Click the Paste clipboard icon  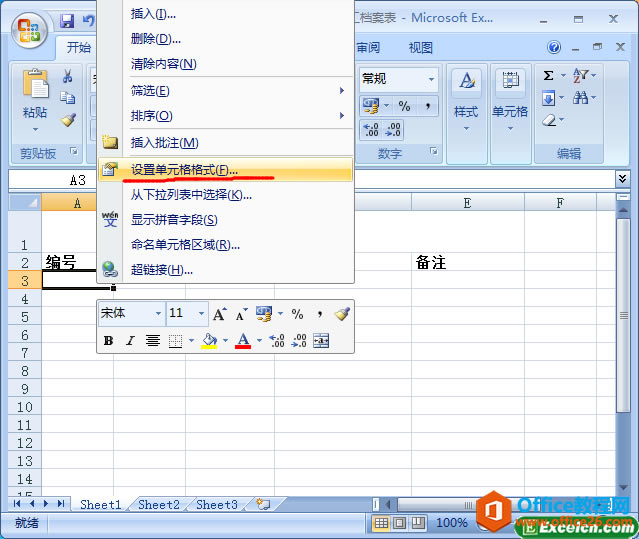click(x=36, y=84)
